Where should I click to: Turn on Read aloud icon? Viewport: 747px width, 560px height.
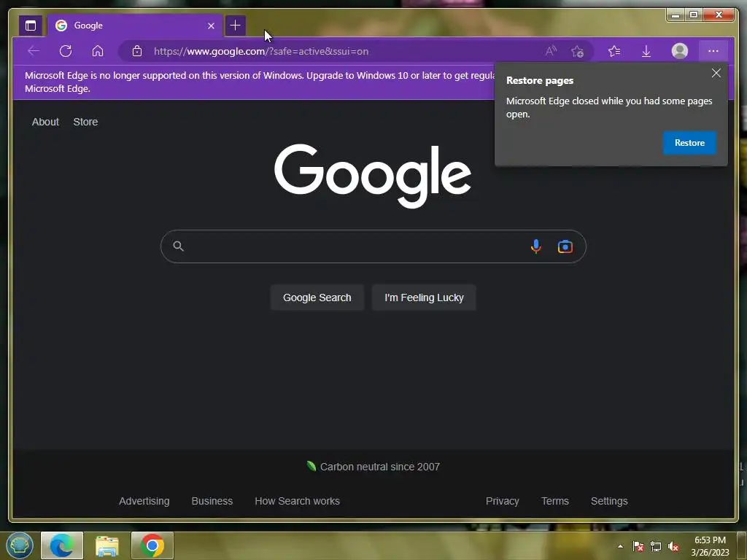coord(551,51)
